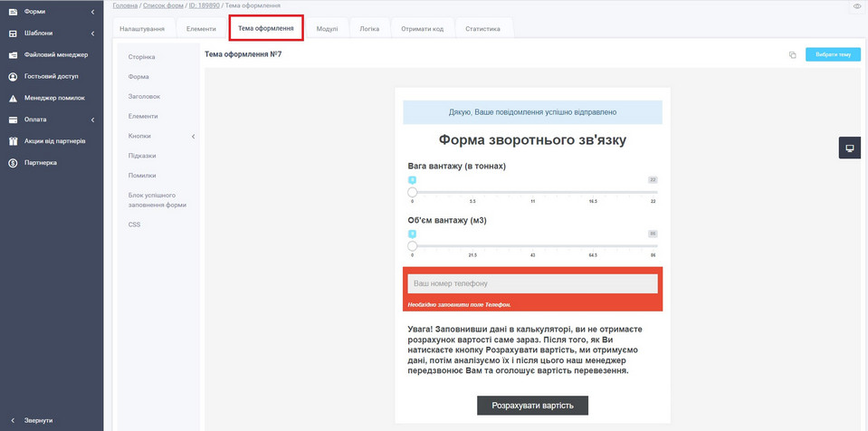Screen dimensions: 868x431
Task: Click the Вибрати тему button
Action: click(x=833, y=55)
